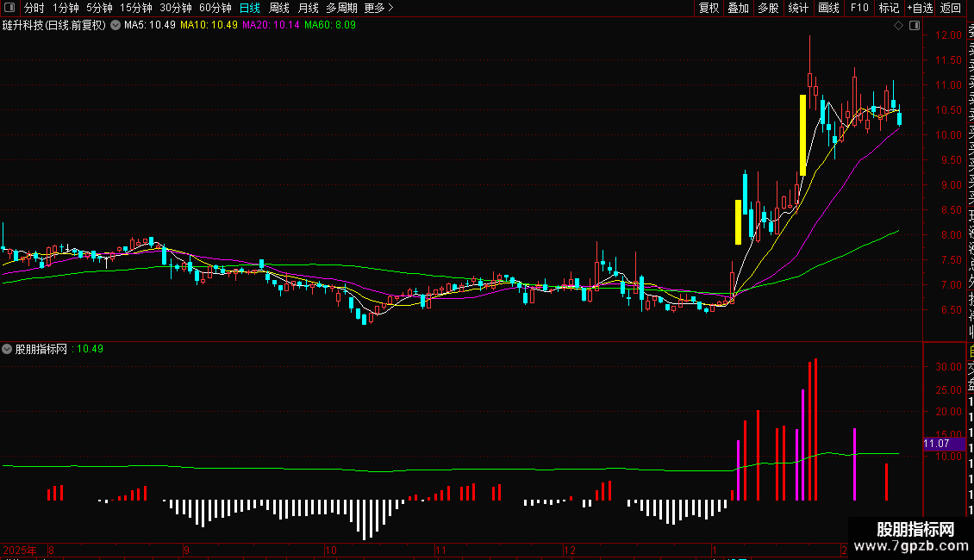This screenshot has height=560, width=974.
Task: Click the lower yellow candle near 8.50
Action: 738,222
